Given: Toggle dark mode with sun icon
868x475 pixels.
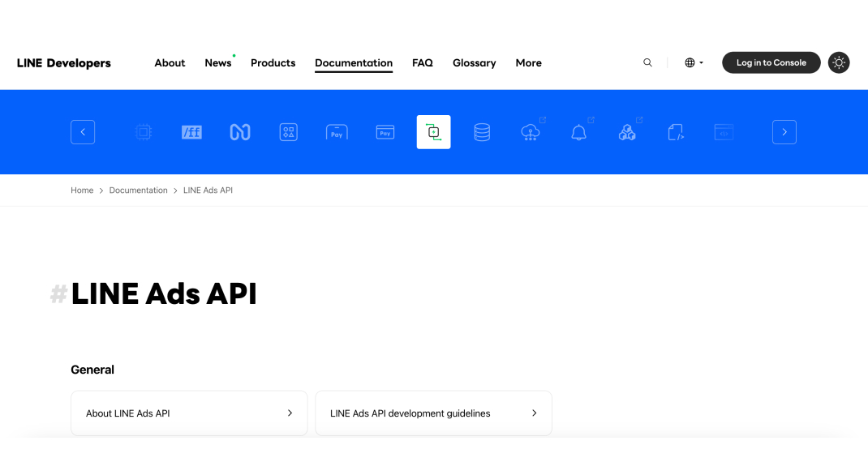Looking at the screenshot, I should coord(839,62).
